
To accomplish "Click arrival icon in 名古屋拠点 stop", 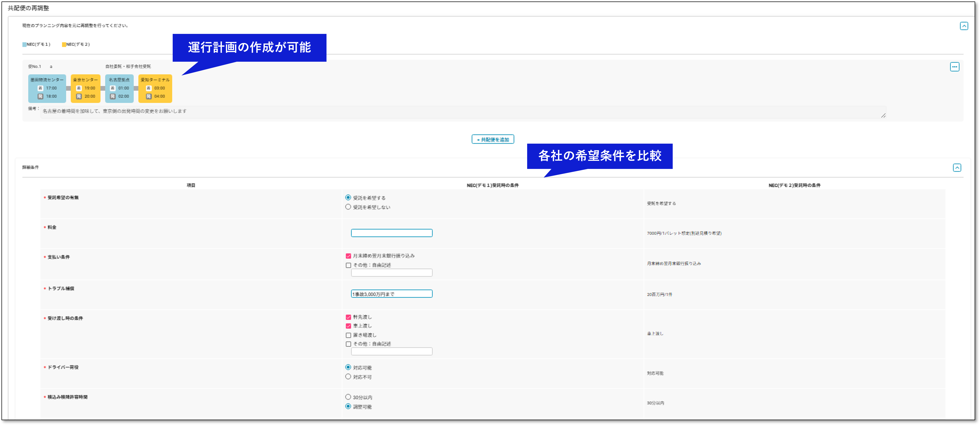I will [x=113, y=88].
